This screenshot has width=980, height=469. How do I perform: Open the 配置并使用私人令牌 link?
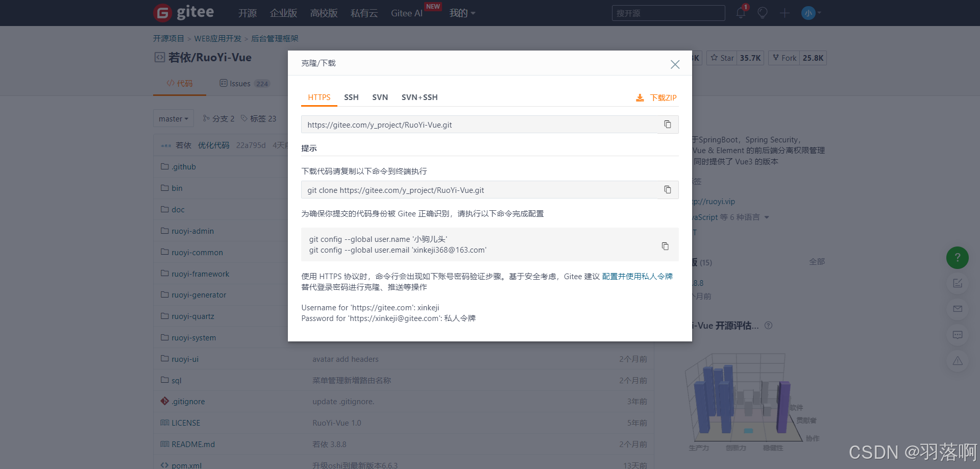(638, 276)
